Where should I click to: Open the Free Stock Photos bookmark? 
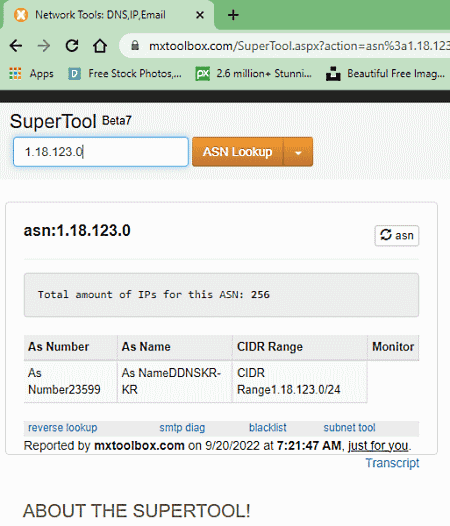click(x=125, y=73)
